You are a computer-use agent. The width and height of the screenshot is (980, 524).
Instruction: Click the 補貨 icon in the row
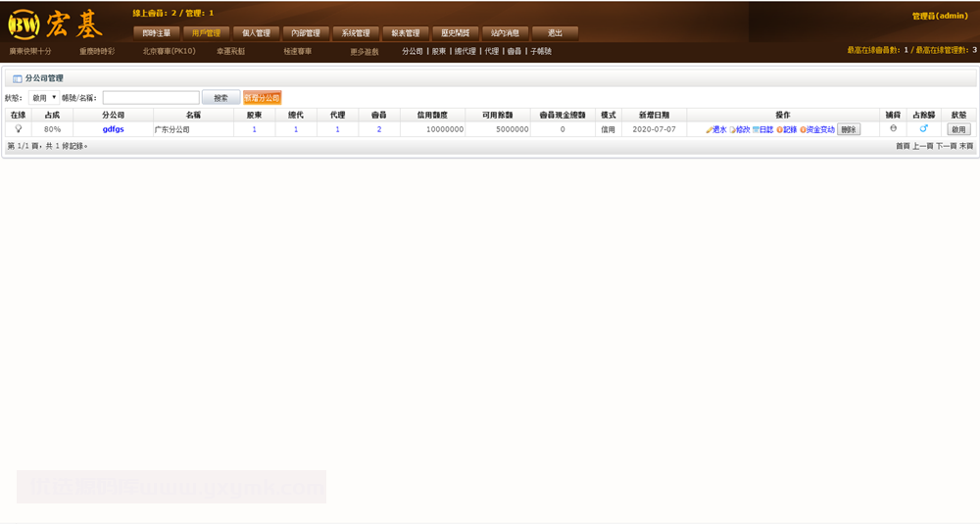coord(893,128)
